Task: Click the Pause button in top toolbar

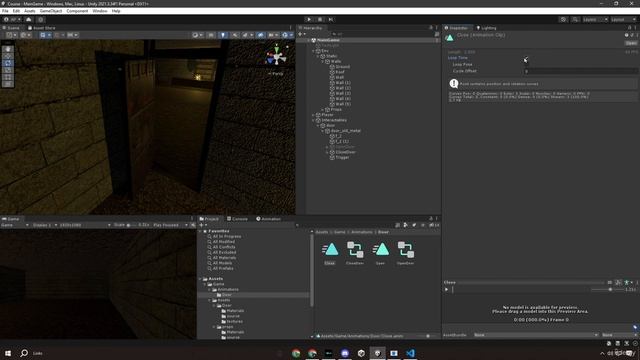Action: (x=320, y=19)
